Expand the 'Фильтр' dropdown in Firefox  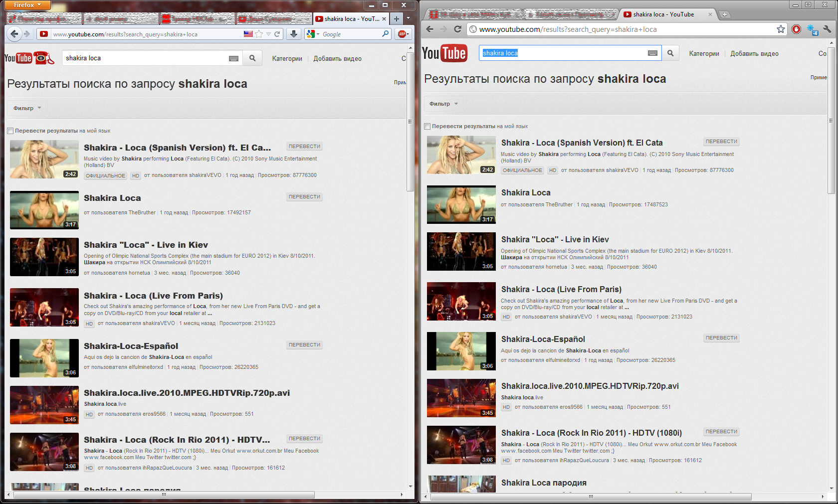coord(27,108)
